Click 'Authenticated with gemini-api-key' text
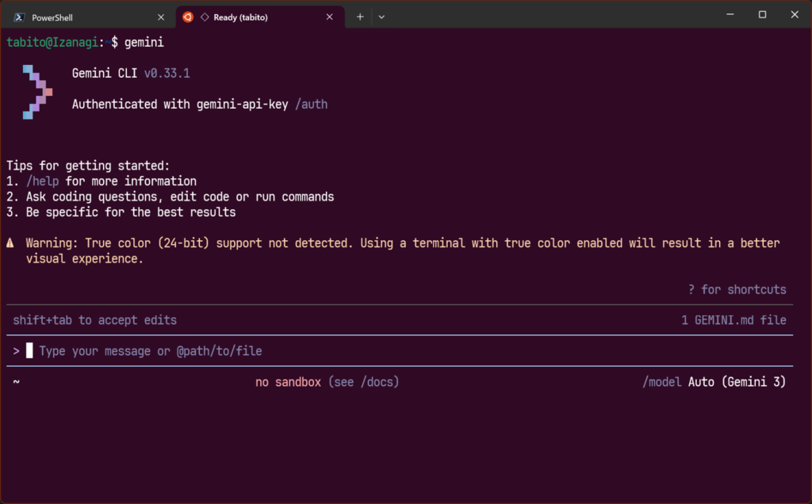 pyautogui.click(x=180, y=104)
